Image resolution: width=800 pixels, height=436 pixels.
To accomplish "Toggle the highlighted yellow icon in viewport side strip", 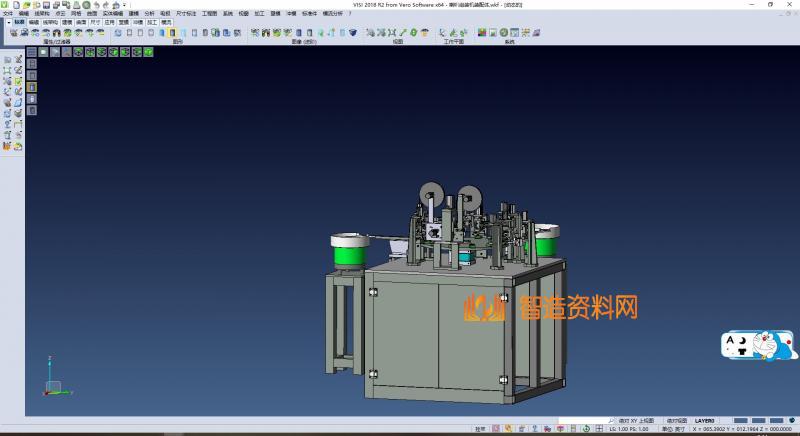I will (x=31, y=87).
